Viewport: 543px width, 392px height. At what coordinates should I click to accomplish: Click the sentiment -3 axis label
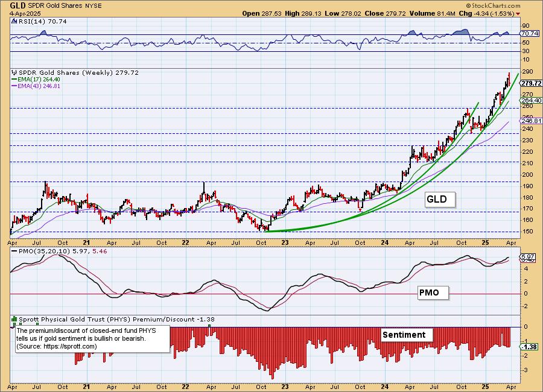click(525, 370)
